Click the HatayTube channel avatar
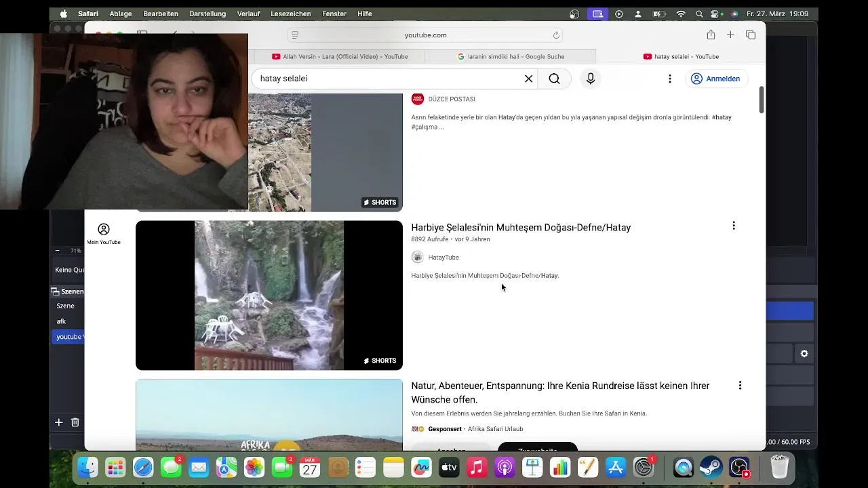 click(418, 257)
